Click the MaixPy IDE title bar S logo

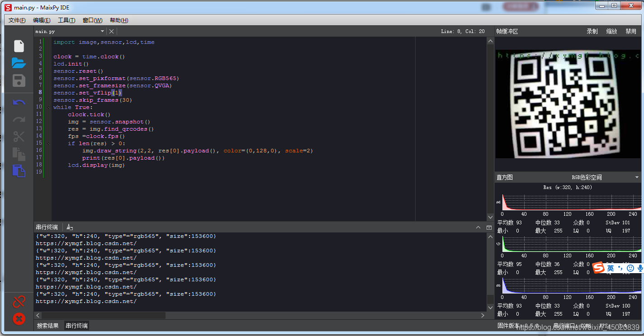[8, 7]
